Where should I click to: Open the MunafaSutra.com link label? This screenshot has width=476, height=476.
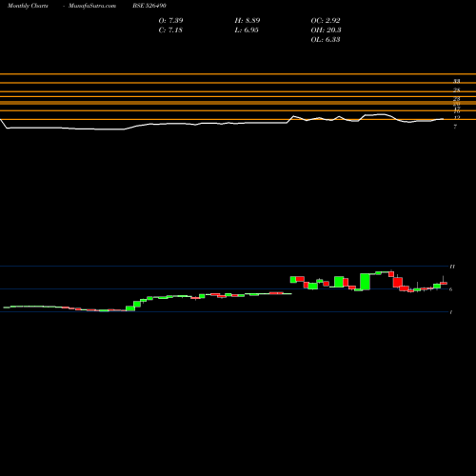[x=92, y=6]
